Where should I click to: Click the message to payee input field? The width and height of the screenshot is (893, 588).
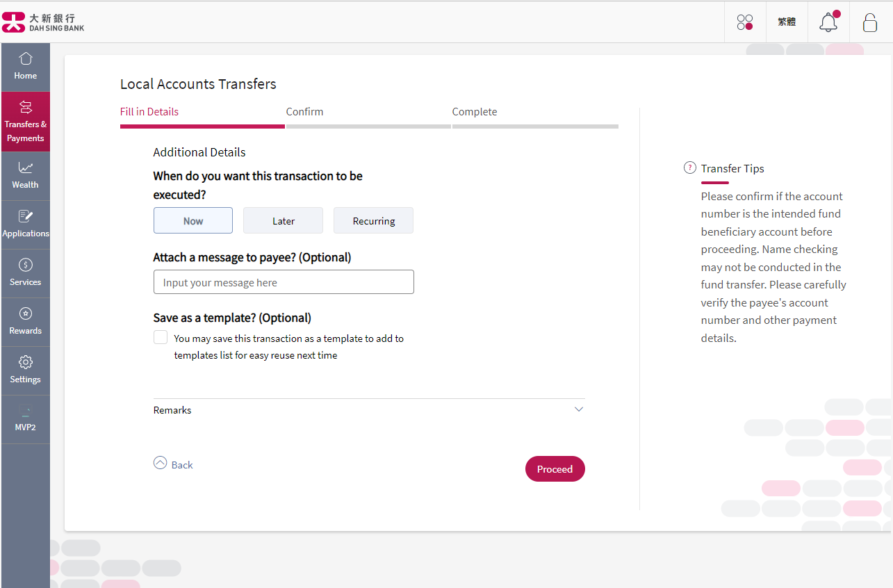point(284,282)
